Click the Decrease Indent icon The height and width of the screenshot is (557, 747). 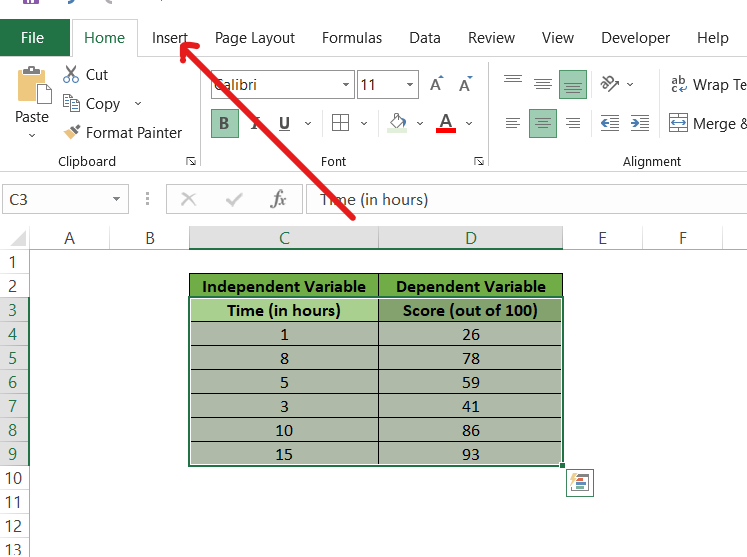pyautogui.click(x=610, y=124)
